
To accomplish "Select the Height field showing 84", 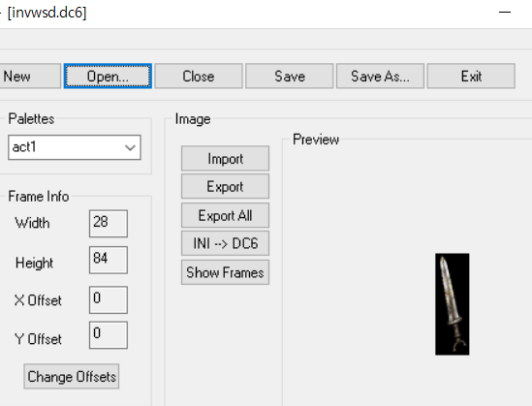I will [109, 260].
